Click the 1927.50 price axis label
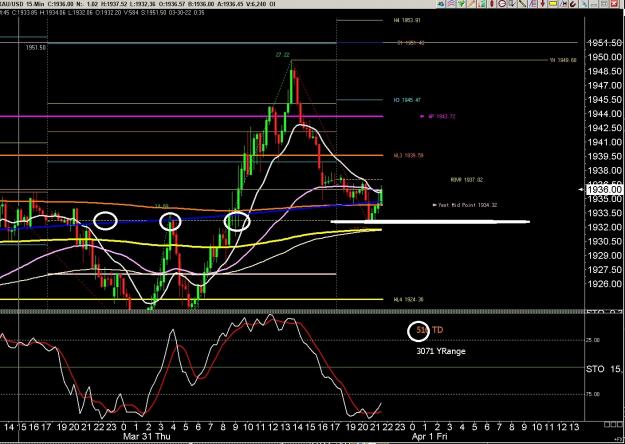This screenshot has width=625, height=444. [x=605, y=269]
